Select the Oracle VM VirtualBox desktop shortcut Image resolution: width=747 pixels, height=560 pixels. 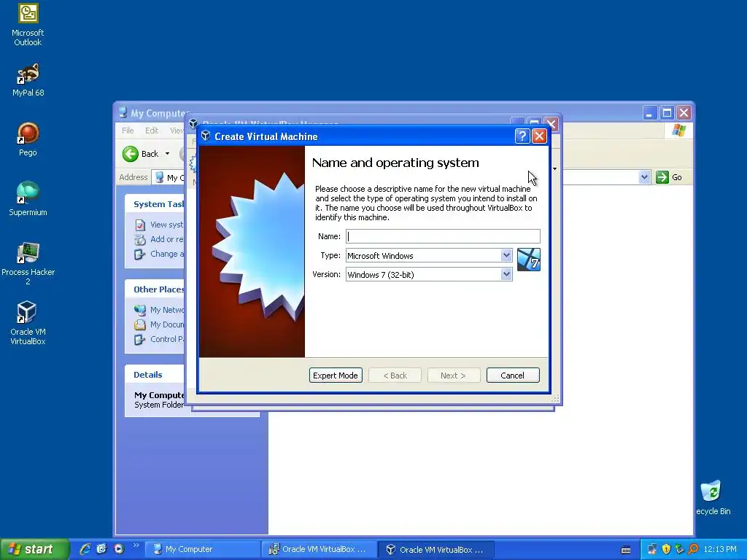click(x=28, y=323)
